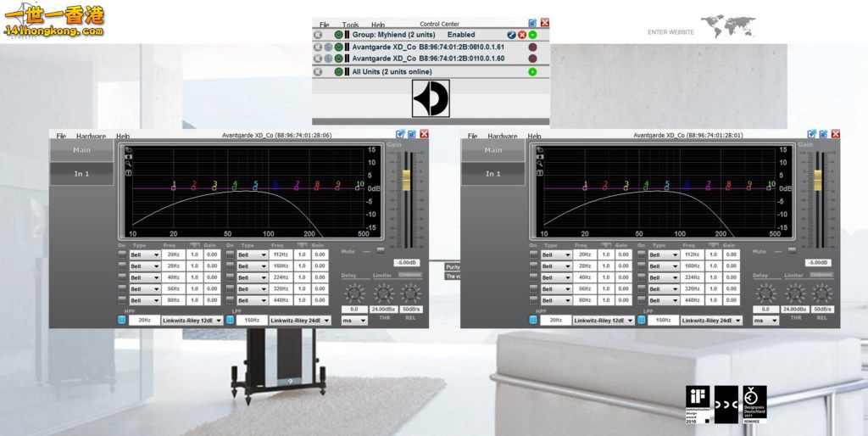
Task: Click the world map icon beside Enter Website
Action: pyautogui.click(x=727, y=27)
